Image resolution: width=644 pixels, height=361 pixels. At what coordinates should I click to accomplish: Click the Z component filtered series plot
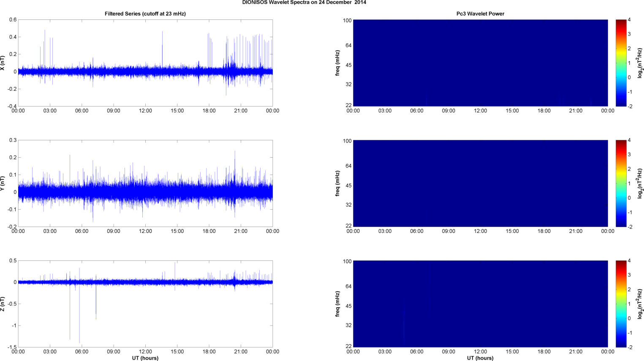click(x=145, y=304)
